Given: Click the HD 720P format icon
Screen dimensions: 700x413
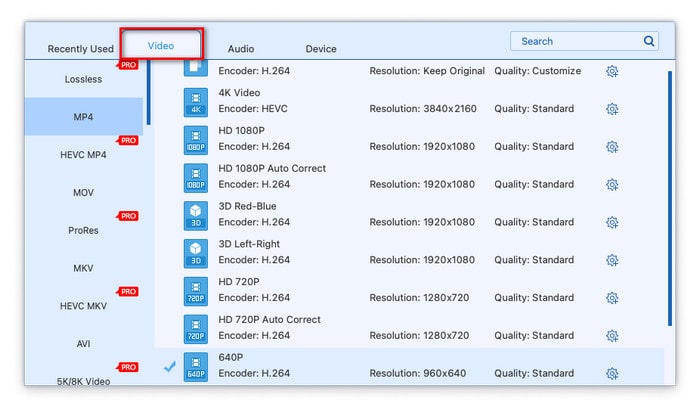Looking at the screenshot, I should (x=196, y=291).
